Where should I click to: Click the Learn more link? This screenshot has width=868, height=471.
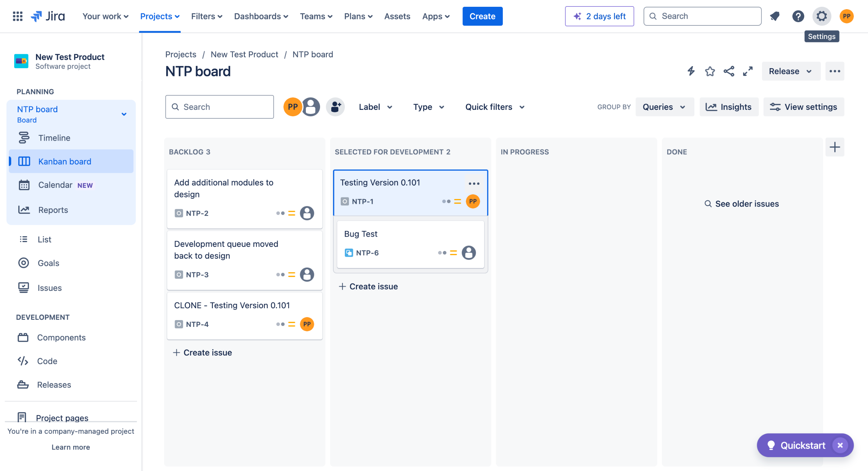coord(71,447)
